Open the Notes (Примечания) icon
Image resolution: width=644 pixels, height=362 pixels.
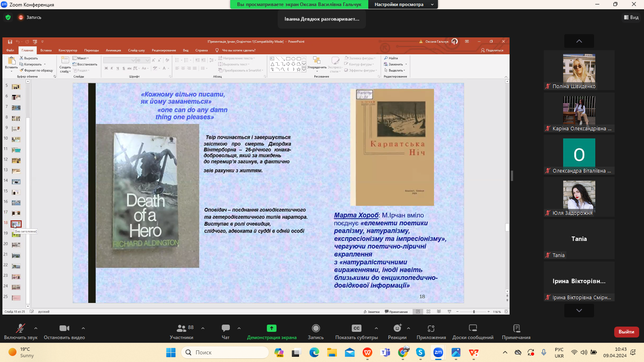point(516,329)
